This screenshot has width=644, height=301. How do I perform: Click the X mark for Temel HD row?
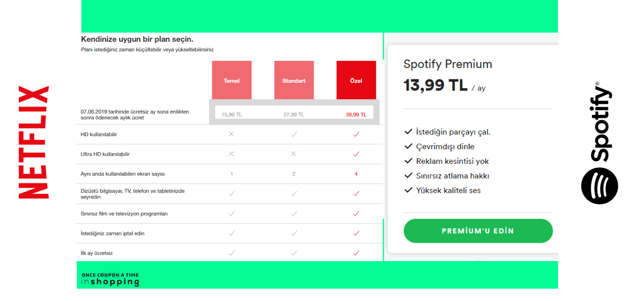point(231,134)
